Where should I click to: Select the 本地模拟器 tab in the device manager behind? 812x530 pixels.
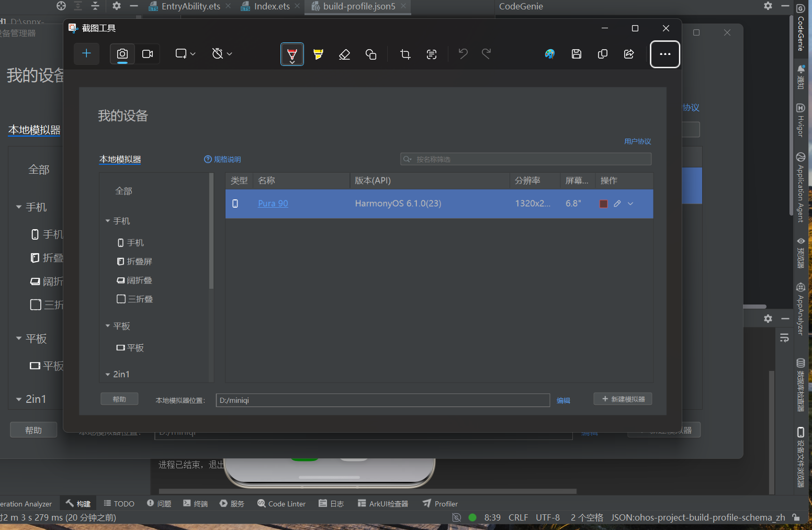(x=35, y=130)
